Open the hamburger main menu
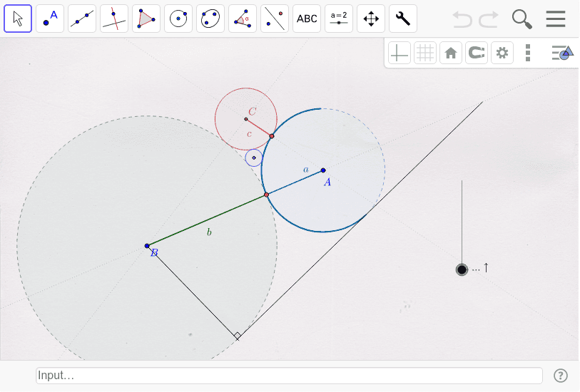580x392 pixels. [x=556, y=19]
